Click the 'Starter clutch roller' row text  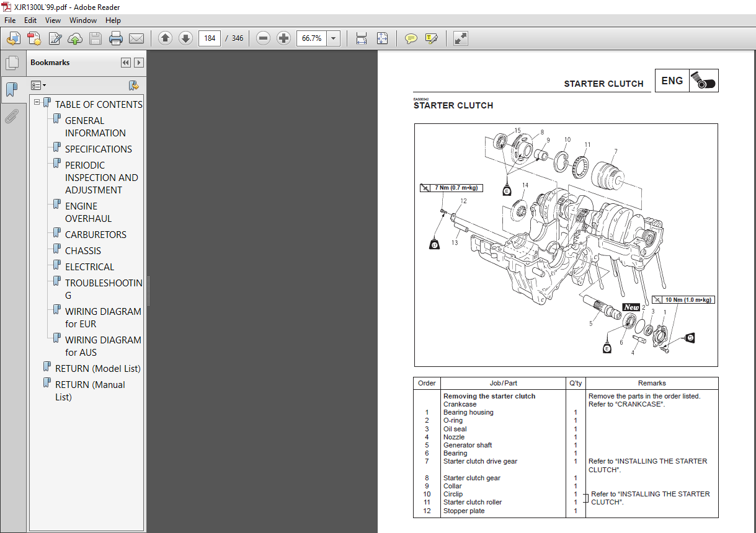(473, 502)
